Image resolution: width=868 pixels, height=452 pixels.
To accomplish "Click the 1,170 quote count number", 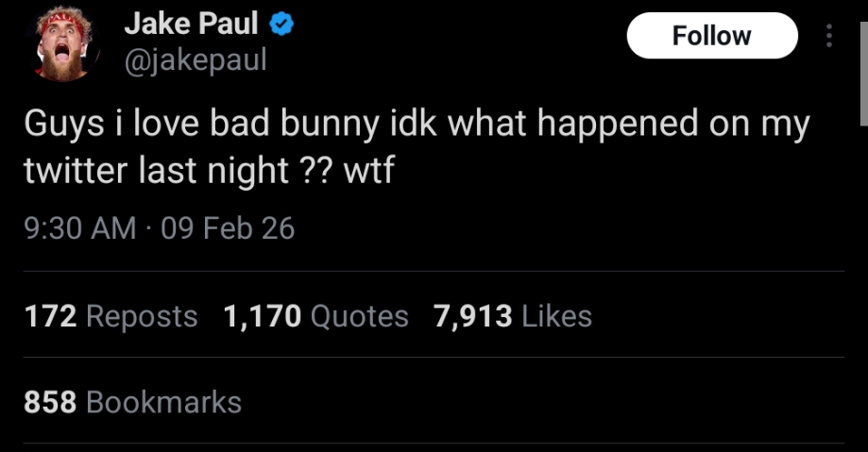I will pyautogui.click(x=262, y=316).
